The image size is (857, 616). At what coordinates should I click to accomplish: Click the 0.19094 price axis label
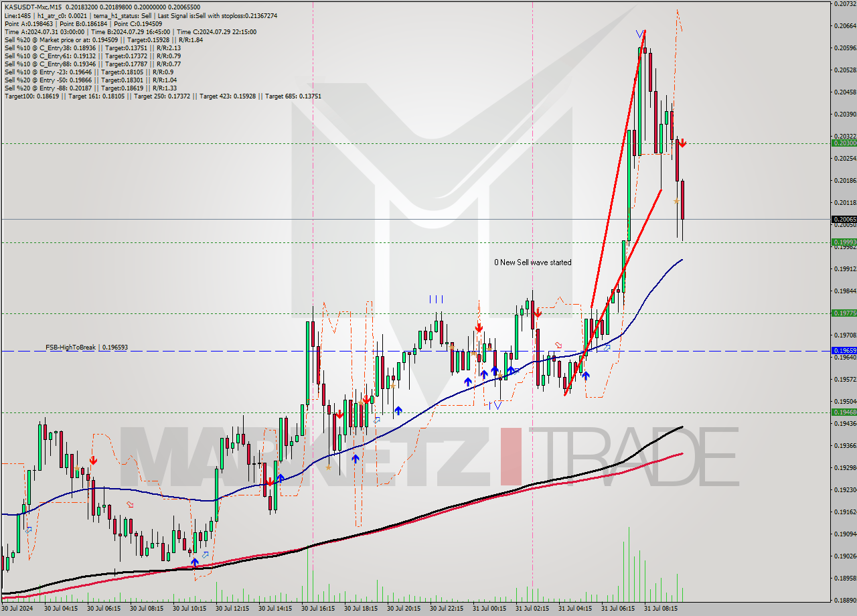[x=844, y=534]
